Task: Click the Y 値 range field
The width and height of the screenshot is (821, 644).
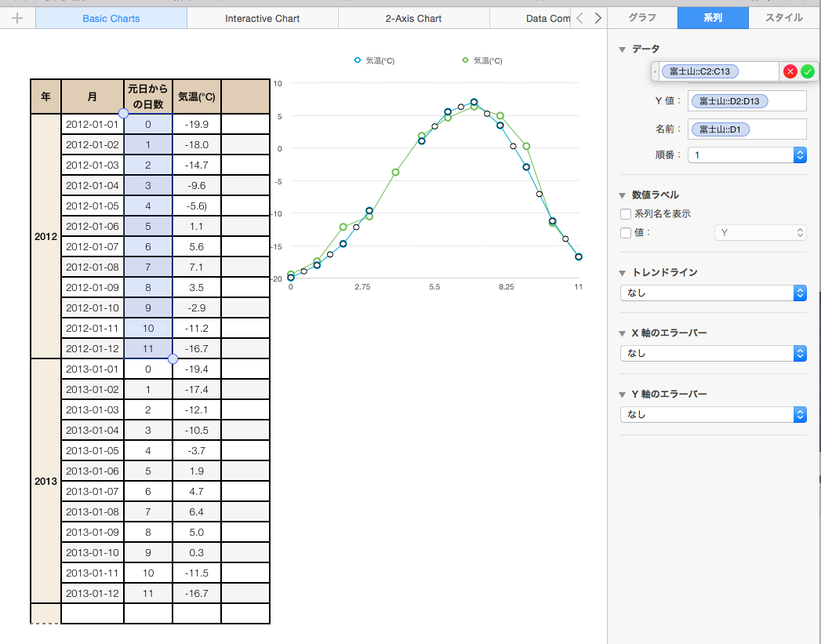Action: click(747, 101)
